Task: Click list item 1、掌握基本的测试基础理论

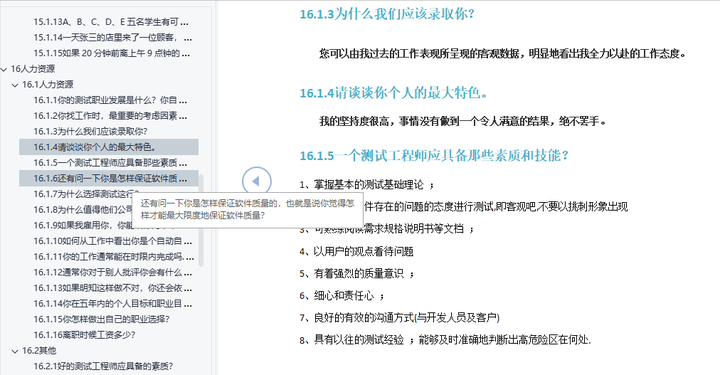Action: 366,185
